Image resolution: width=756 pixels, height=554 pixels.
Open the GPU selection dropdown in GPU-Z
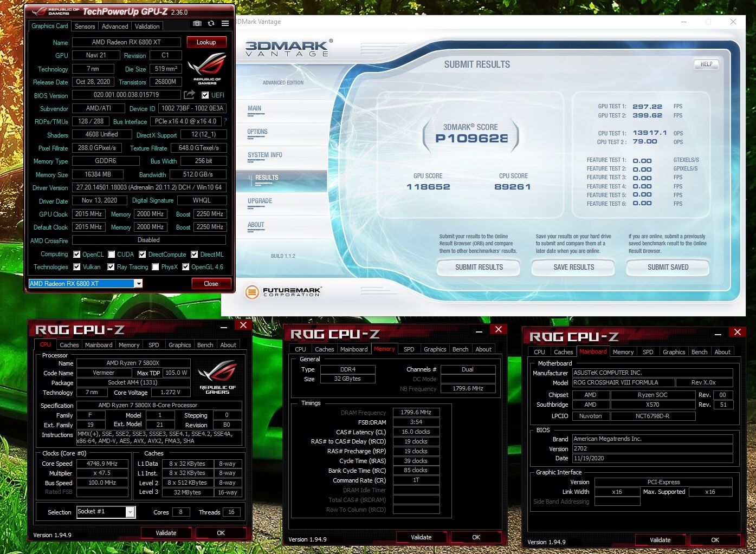pos(139,284)
